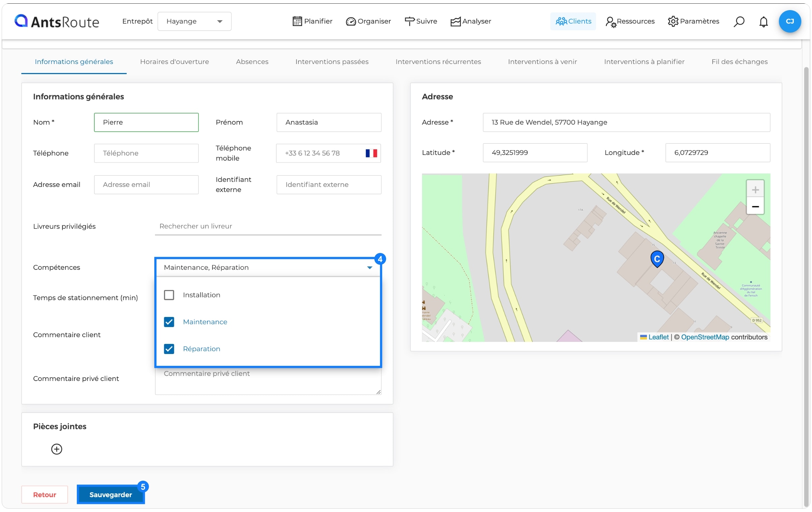Select Informations générales tab
This screenshot has height=512, width=812.
point(74,62)
